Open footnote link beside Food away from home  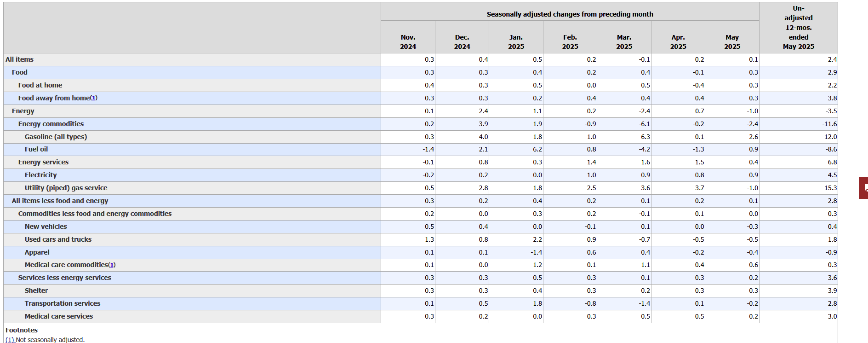coord(94,98)
